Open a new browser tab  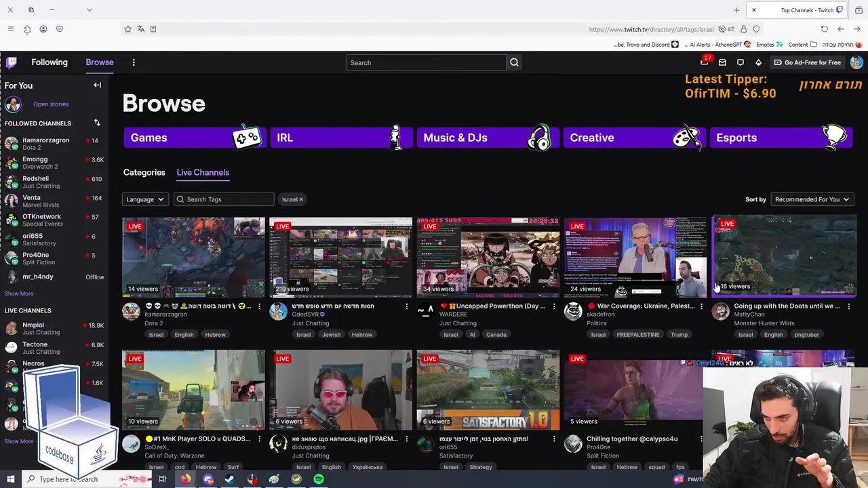tap(736, 10)
